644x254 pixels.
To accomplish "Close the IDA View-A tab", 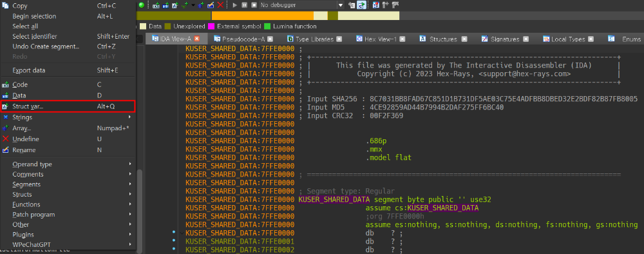I will point(196,39).
